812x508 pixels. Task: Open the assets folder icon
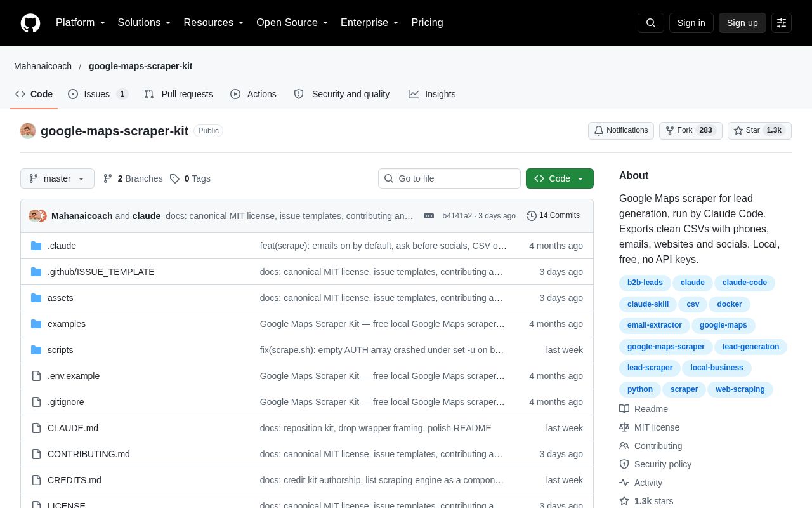pos(36,298)
